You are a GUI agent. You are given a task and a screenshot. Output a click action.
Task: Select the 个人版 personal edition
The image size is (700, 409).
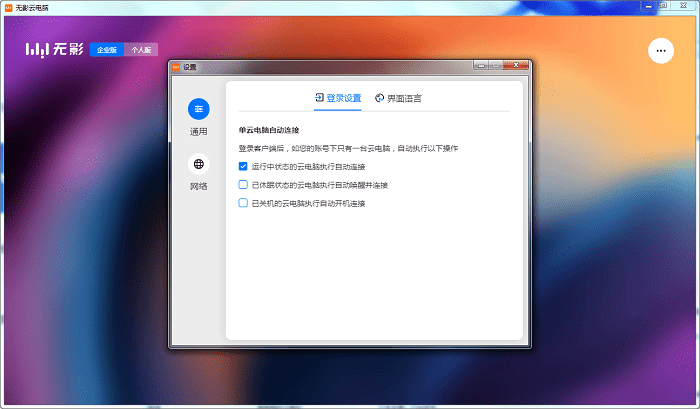tap(141, 49)
